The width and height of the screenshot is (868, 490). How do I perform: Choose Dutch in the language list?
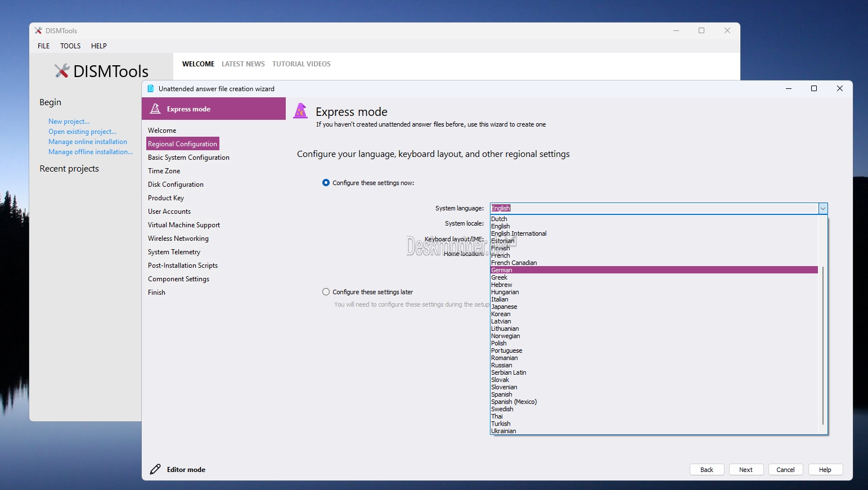pyautogui.click(x=654, y=219)
